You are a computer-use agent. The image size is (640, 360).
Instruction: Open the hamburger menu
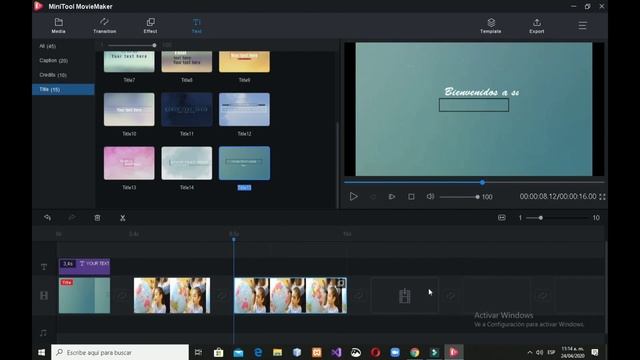(x=582, y=26)
